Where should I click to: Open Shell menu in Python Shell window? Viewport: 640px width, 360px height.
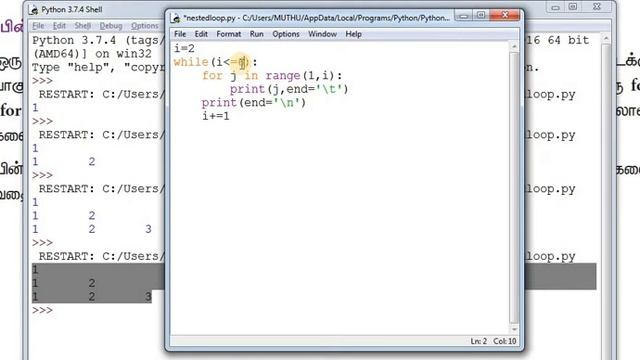coord(82,26)
